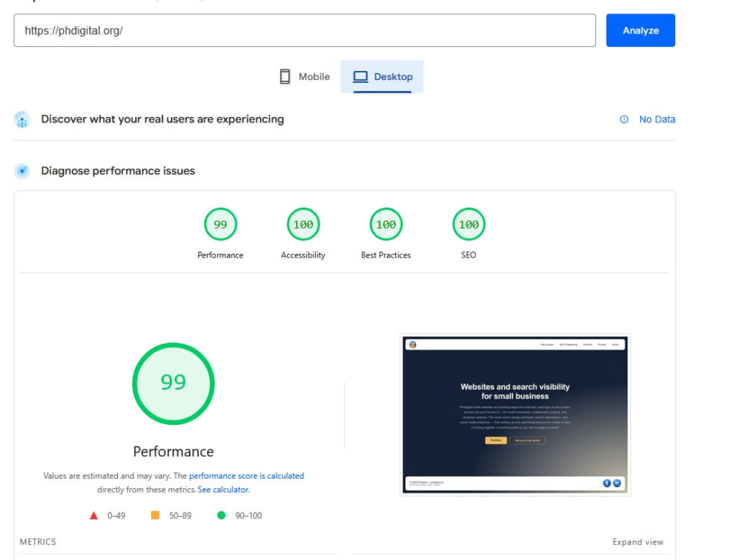
Task: Click the SEO 100 score gauge
Action: point(469,224)
